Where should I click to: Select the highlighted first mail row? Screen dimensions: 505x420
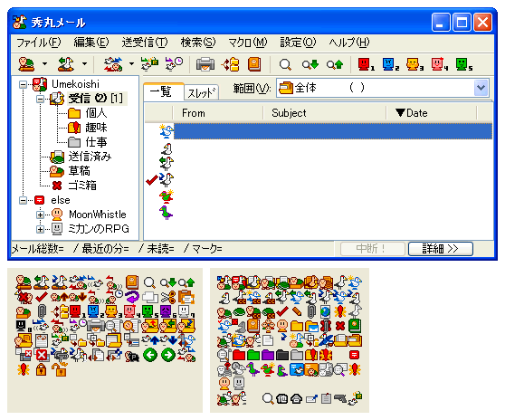[333, 131]
